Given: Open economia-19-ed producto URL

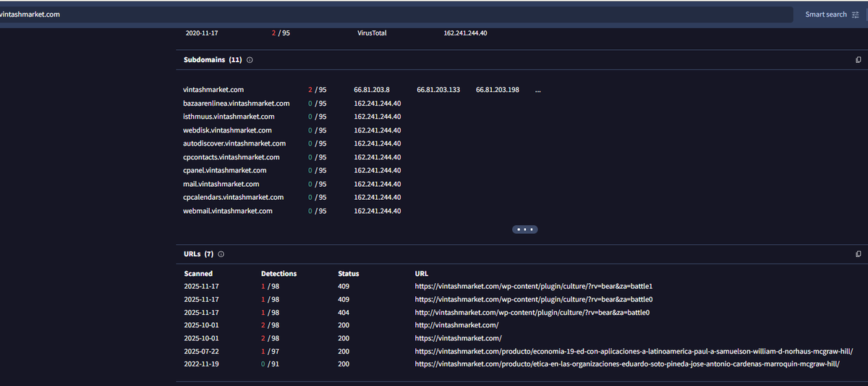Looking at the screenshot, I should pos(634,351).
